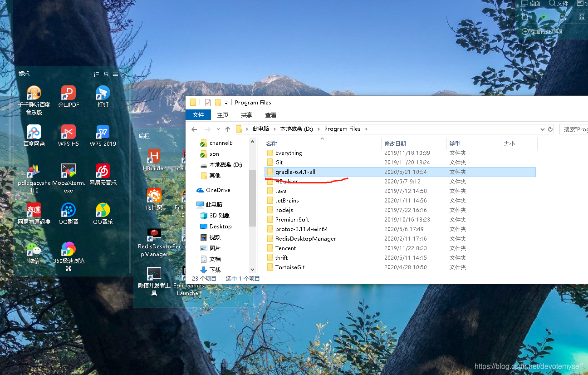Select 3D 对象 in the navigation pane
This screenshot has height=375, width=588.
(215, 216)
